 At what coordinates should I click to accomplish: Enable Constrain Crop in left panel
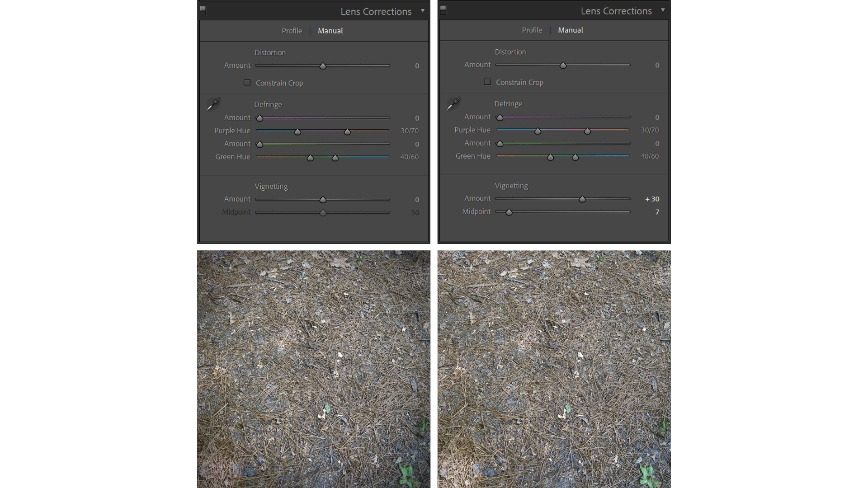coord(247,82)
